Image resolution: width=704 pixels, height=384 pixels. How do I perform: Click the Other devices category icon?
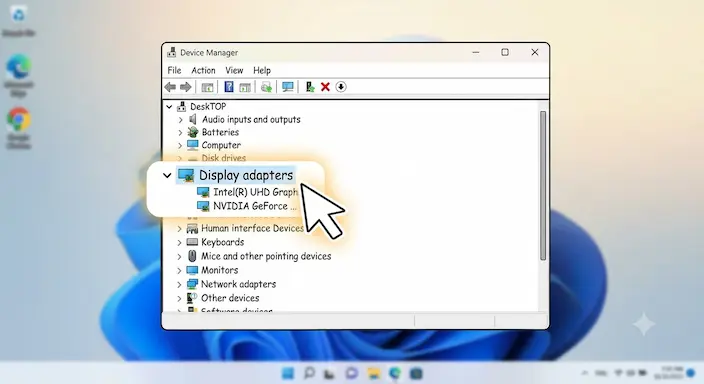[x=192, y=298]
